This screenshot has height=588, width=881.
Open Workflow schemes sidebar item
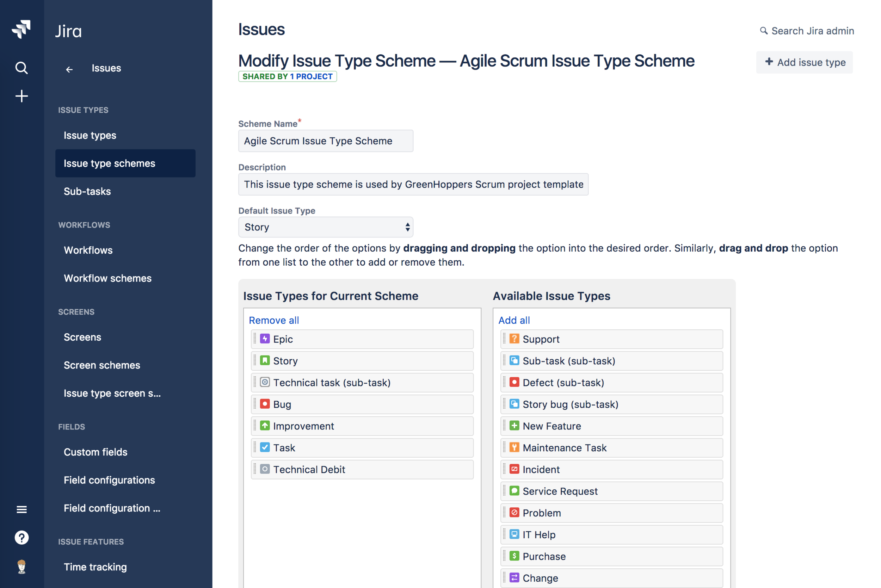(x=107, y=278)
